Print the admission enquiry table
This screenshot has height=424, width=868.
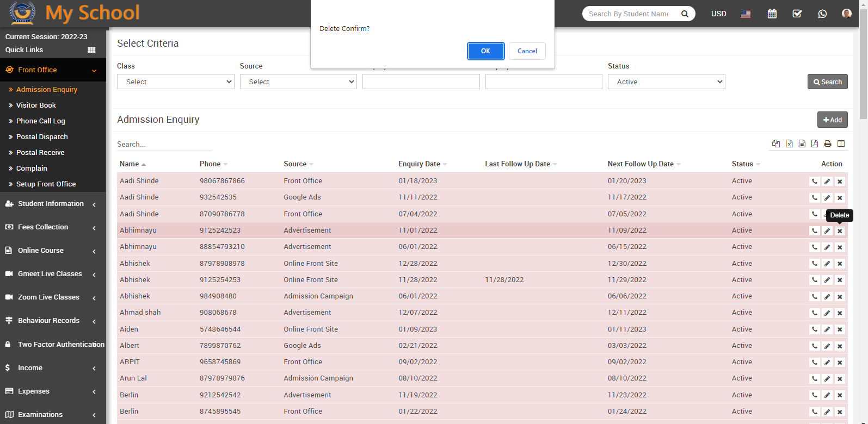[828, 144]
